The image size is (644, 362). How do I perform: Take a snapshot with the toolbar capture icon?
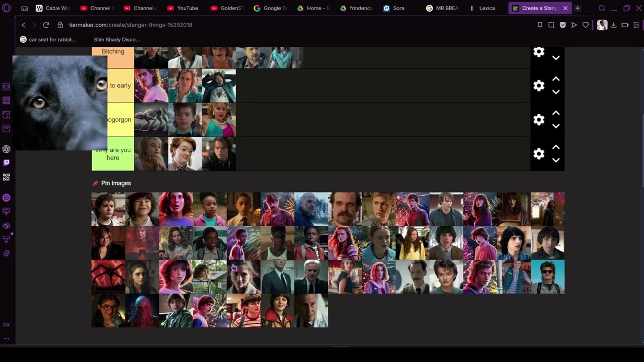(x=551, y=25)
